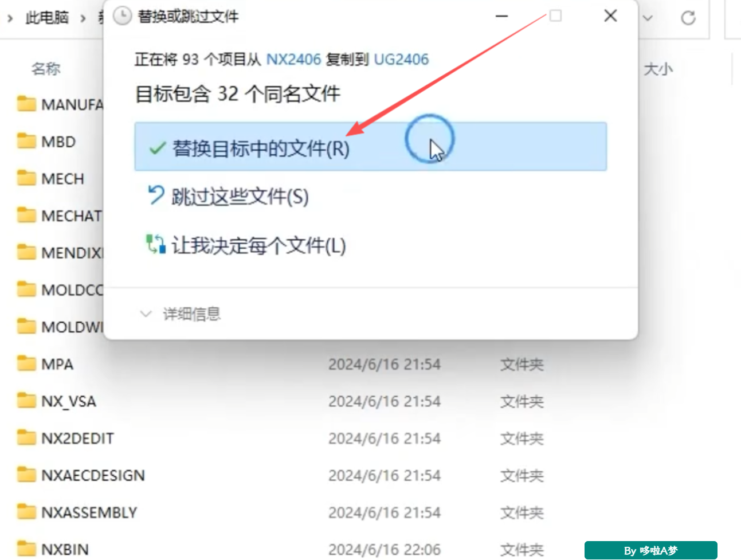Click the NXAECDESIGN folder name
The image size is (741, 560).
pos(93,476)
